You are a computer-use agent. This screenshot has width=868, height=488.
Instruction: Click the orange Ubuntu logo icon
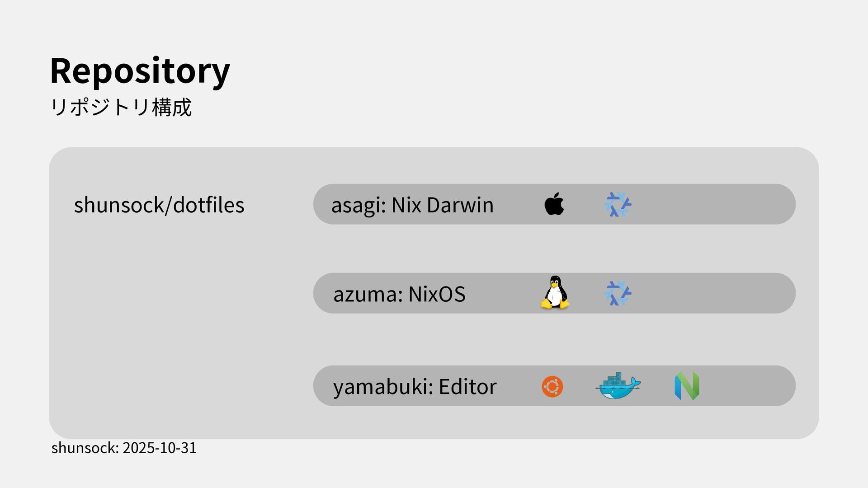point(552,386)
